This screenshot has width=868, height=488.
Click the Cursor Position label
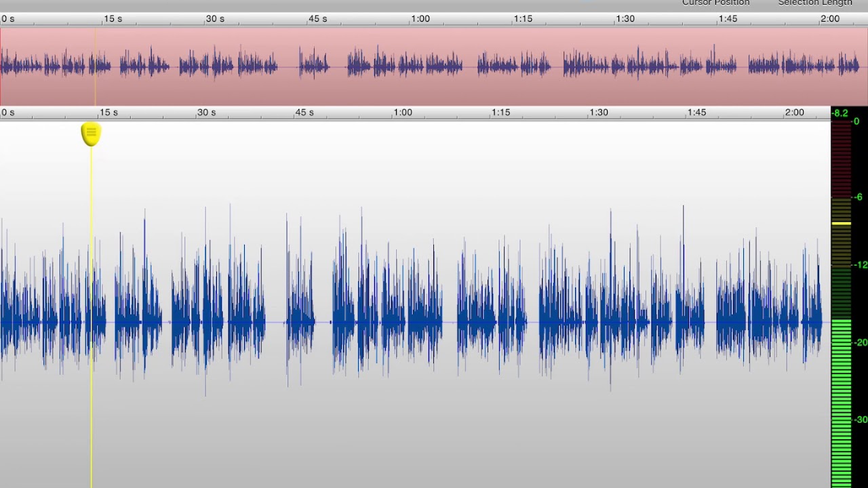click(716, 3)
